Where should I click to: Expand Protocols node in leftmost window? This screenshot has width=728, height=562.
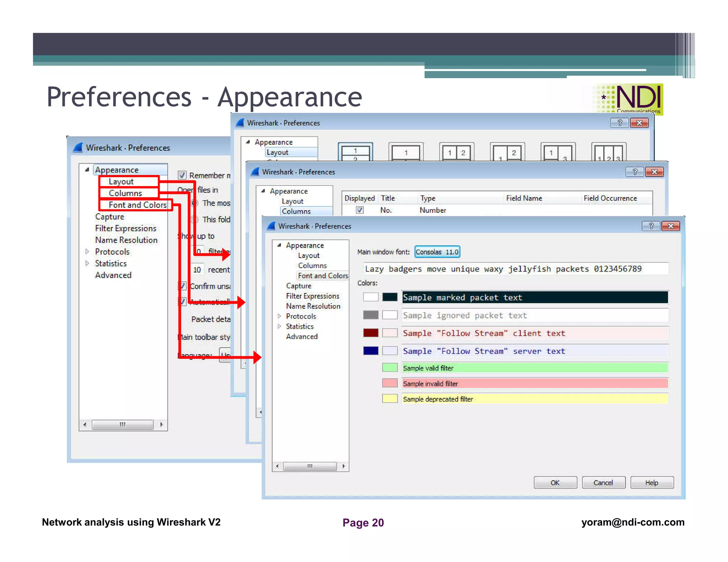point(87,252)
